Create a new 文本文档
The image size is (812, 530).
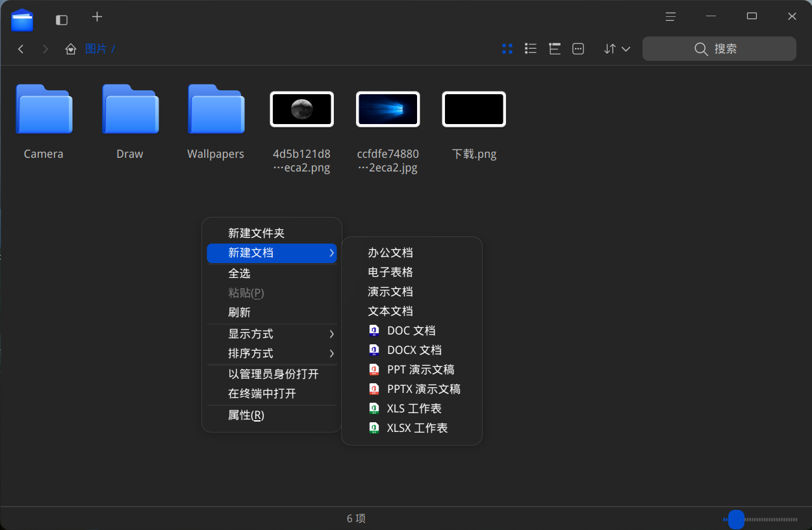(412, 311)
